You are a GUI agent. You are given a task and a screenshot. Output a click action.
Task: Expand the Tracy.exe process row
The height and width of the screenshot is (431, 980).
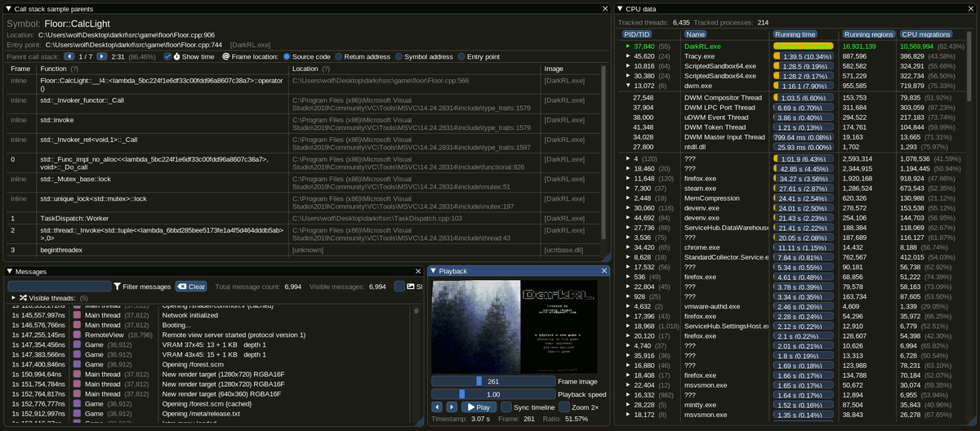pos(629,56)
